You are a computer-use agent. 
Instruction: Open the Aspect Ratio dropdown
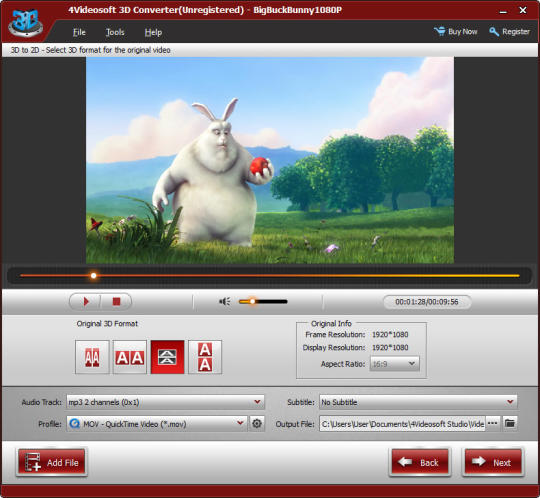(394, 364)
